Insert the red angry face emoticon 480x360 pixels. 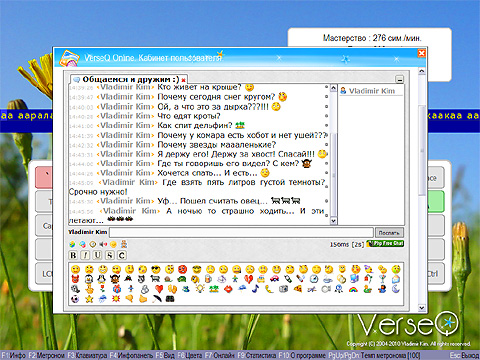tap(182, 269)
